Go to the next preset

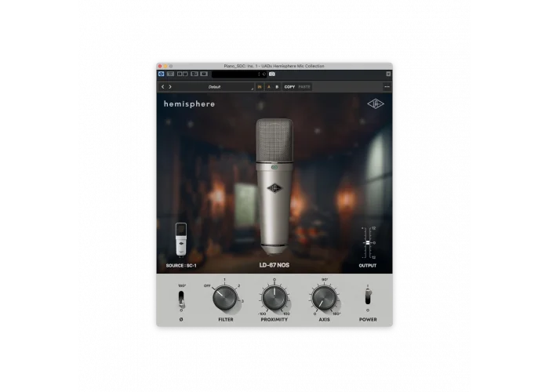[x=170, y=87]
